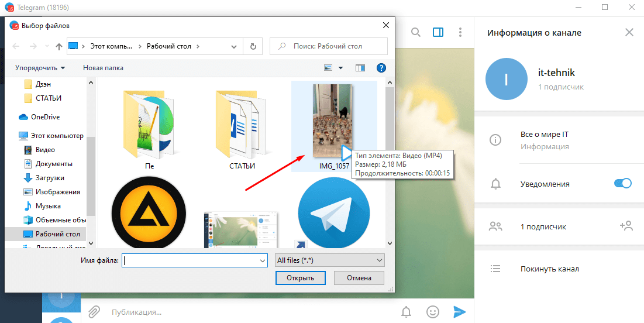Expand the view options dropdown arrow

pyautogui.click(x=340, y=68)
